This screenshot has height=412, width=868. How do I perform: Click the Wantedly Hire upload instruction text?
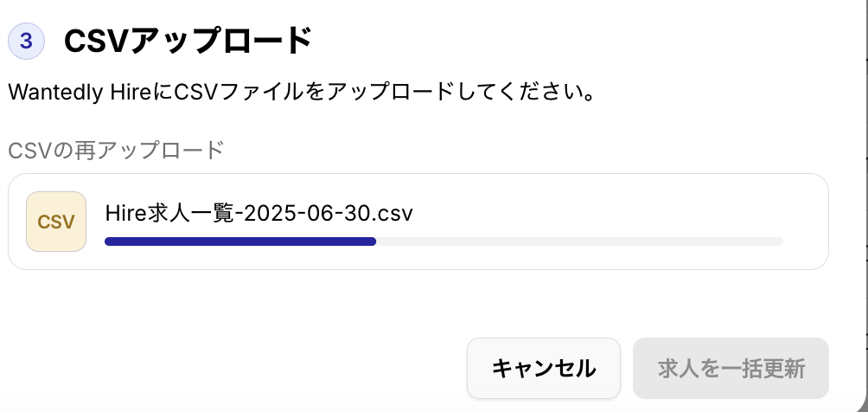[302, 93]
